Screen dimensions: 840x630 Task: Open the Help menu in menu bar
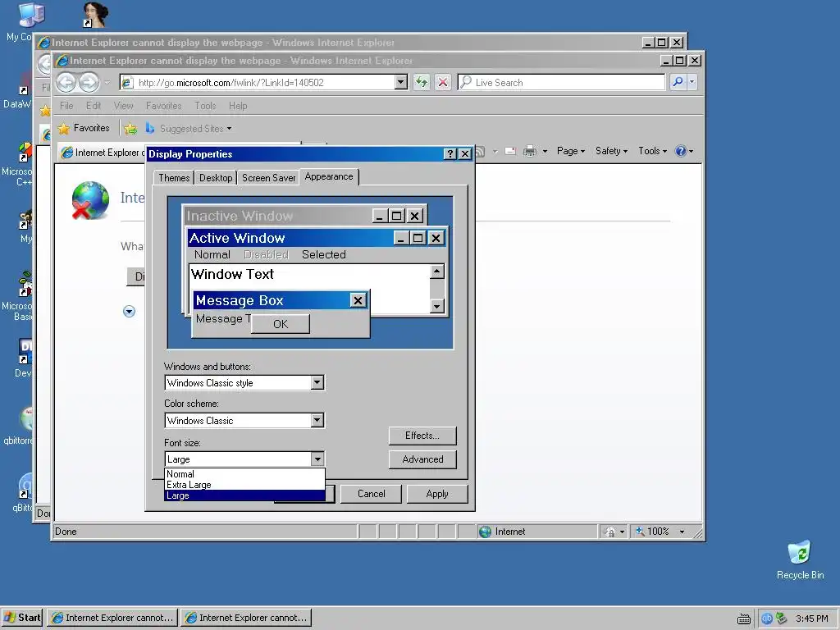(x=238, y=106)
